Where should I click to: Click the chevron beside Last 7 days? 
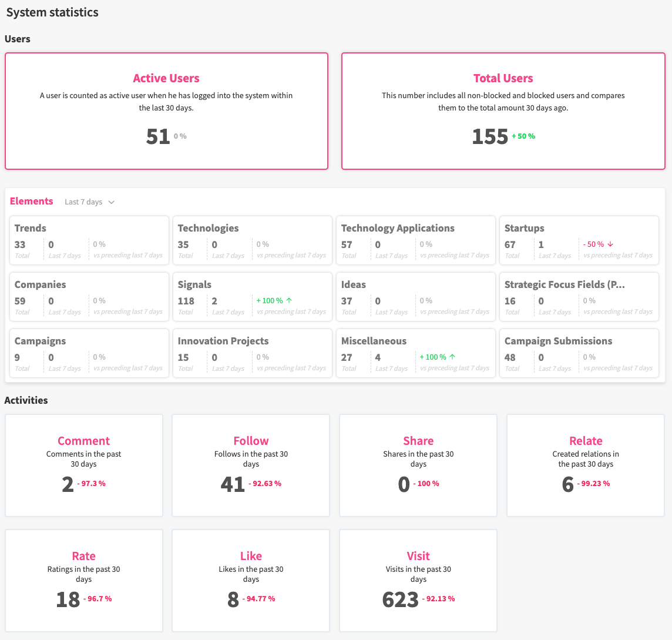[x=112, y=202]
